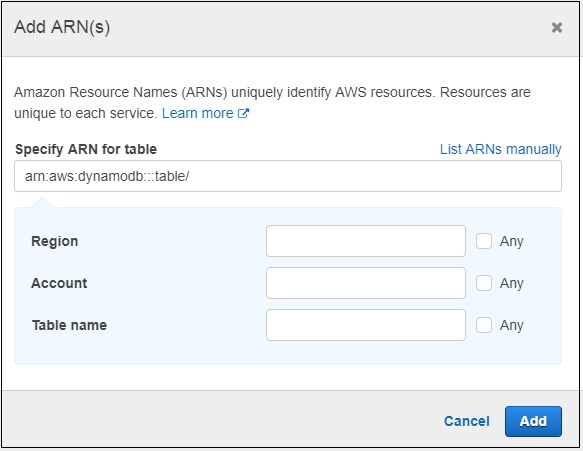583x451 pixels.
Task: Tick the Any checkbox for Table name
Action: (484, 325)
